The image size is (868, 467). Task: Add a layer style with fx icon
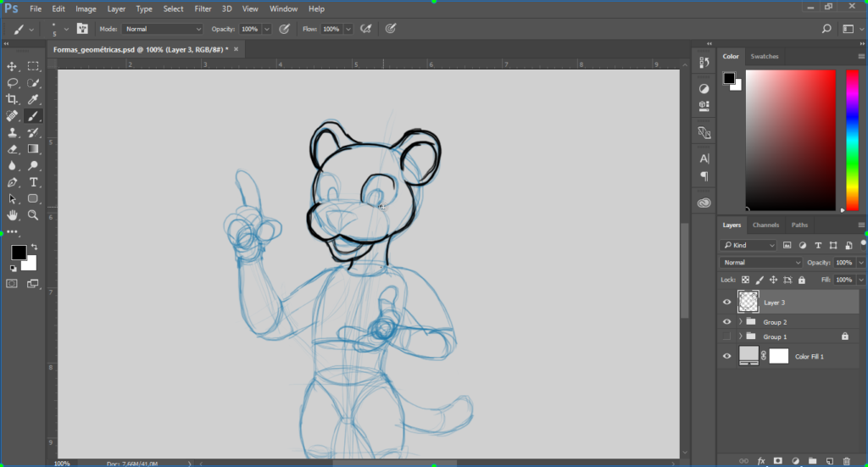point(761,461)
